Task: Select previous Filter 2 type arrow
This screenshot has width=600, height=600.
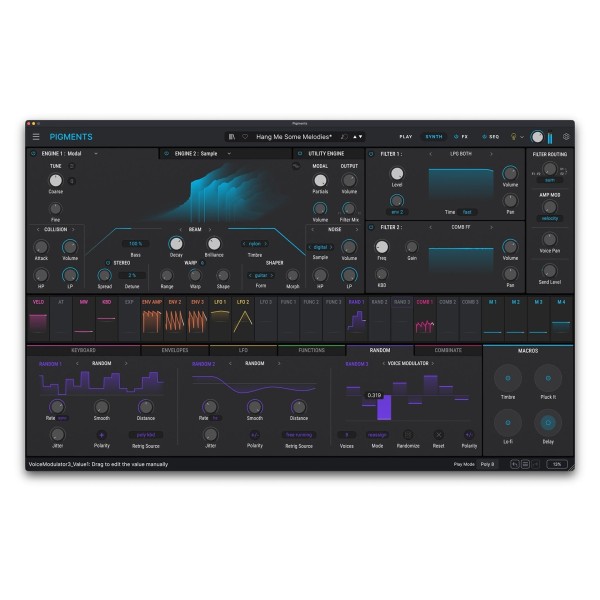Action: (x=430, y=227)
